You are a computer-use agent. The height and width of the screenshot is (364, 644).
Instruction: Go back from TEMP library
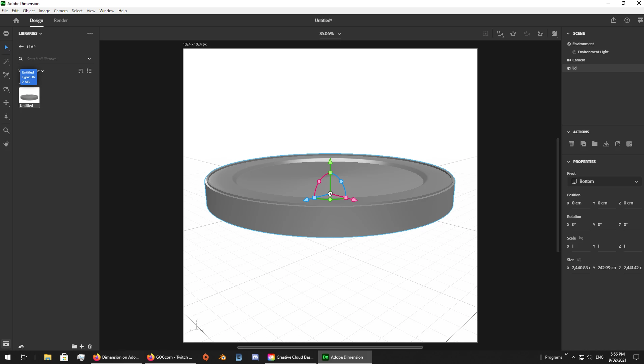pos(21,47)
